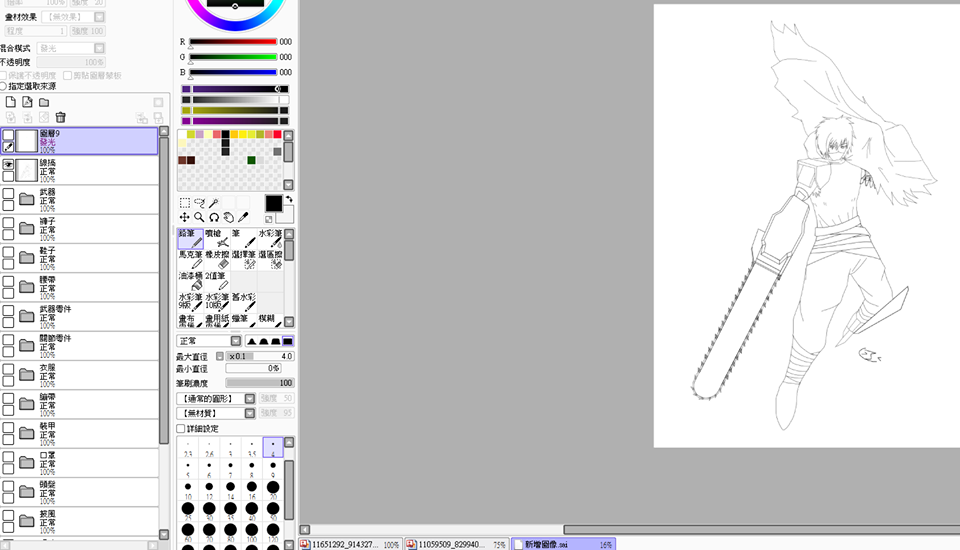The width and height of the screenshot is (960, 550).
Task: Choose the 水彩筆 watercolor brush
Action: coord(271,239)
